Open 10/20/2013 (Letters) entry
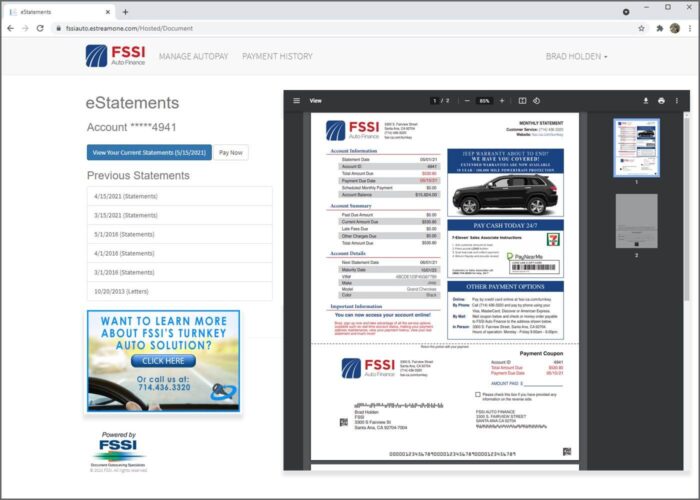 click(x=179, y=291)
